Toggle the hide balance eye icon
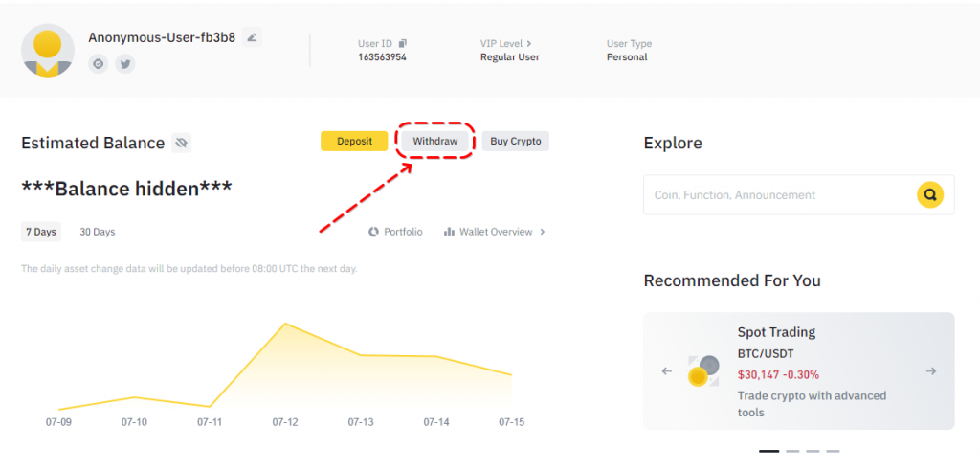Screen dimensions: 980x471 [x=182, y=144]
